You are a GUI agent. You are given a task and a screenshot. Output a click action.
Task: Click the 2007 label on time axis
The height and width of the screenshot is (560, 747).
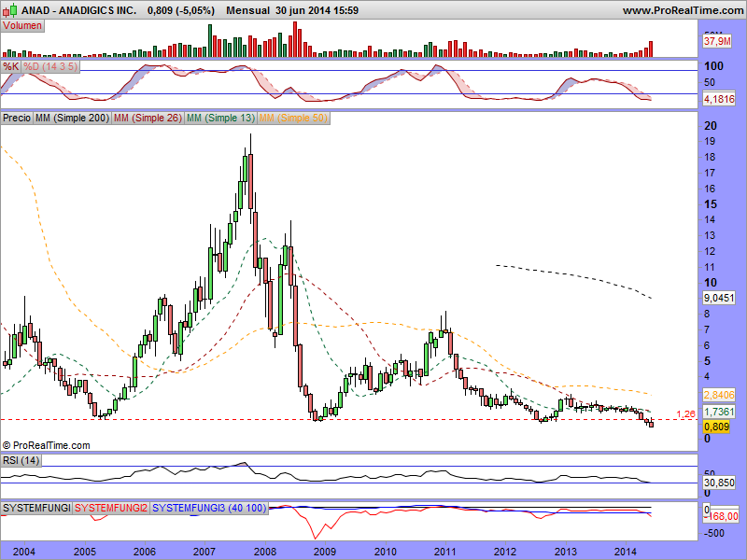(204, 552)
